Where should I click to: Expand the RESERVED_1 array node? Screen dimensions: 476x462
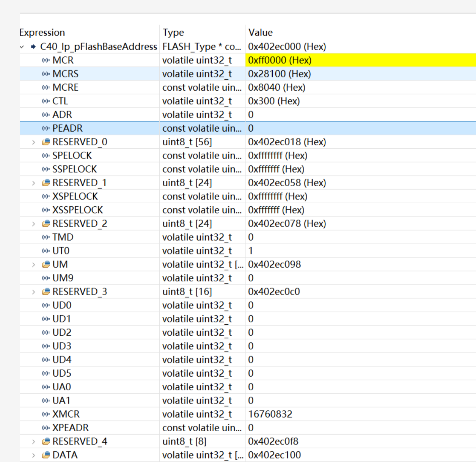click(x=33, y=182)
